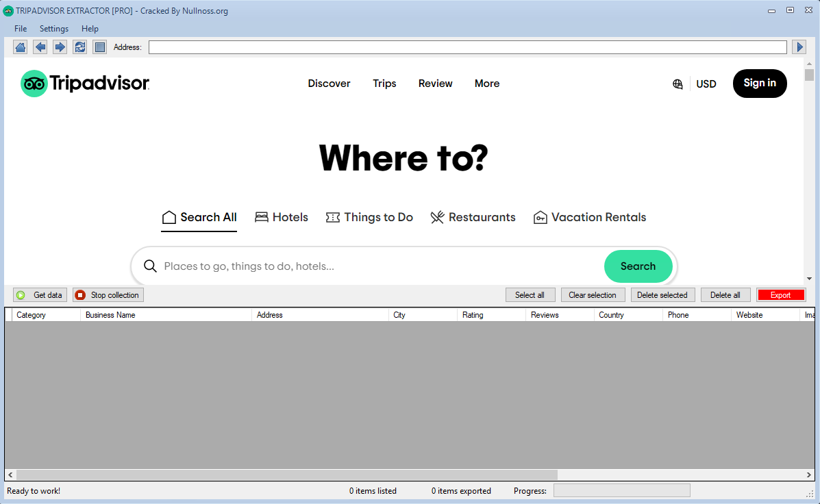Stop page loading with the square icon
The image size is (820, 504).
pyautogui.click(x=100, y=47)
